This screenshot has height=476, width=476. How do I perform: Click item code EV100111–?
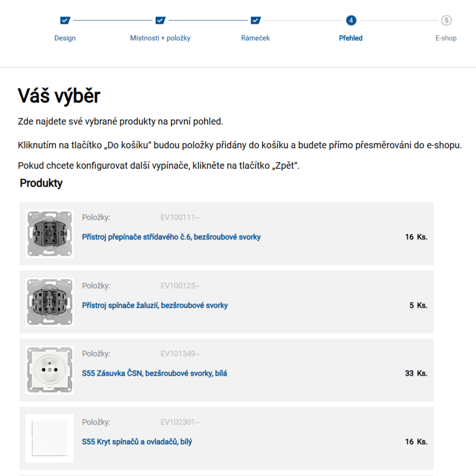[x=180, y=217]
